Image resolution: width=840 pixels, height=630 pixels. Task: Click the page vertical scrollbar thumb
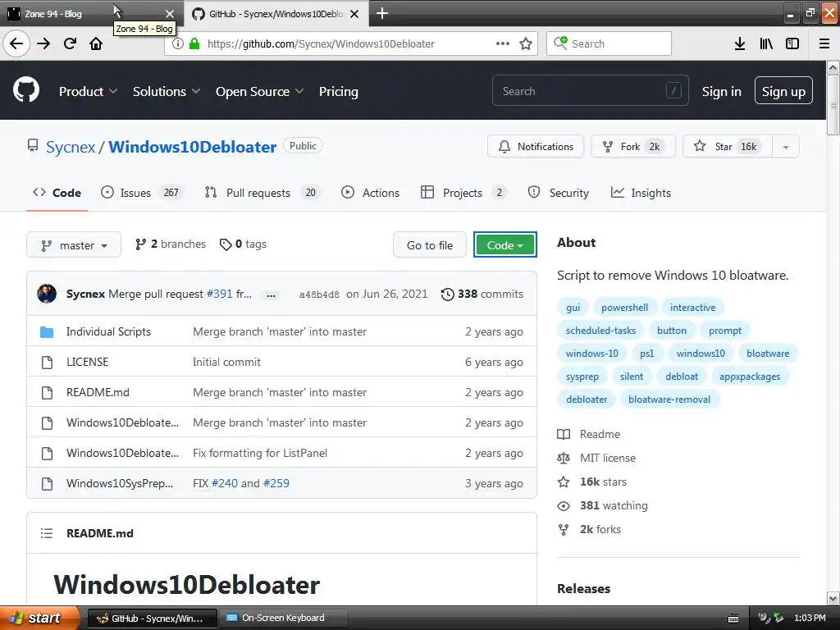833,105
